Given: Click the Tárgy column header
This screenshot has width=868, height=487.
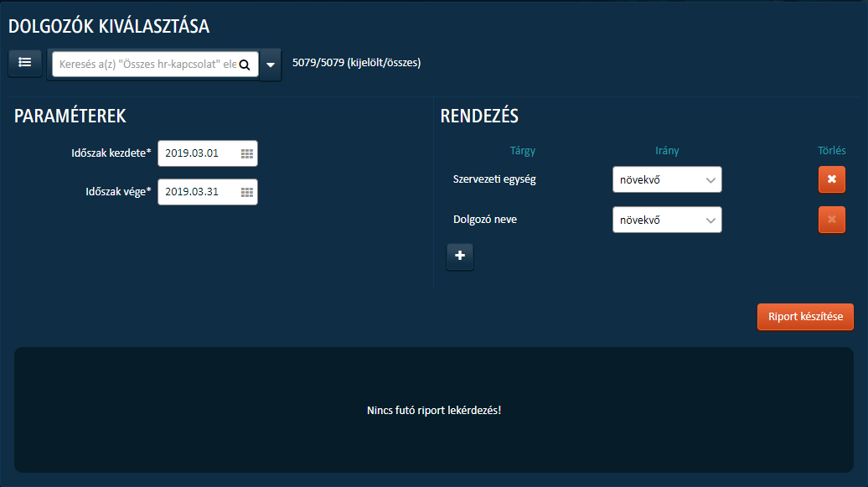Looking at the screenshot, I should tap(523, 151).
